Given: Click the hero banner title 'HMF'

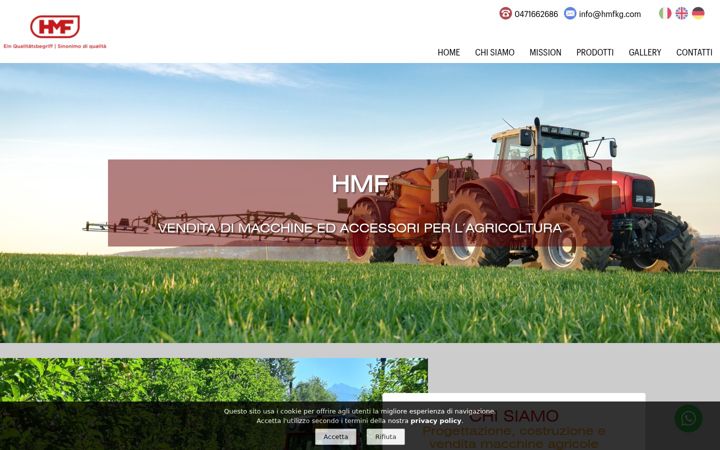Looking at the screenshot, I should [360, 184].
